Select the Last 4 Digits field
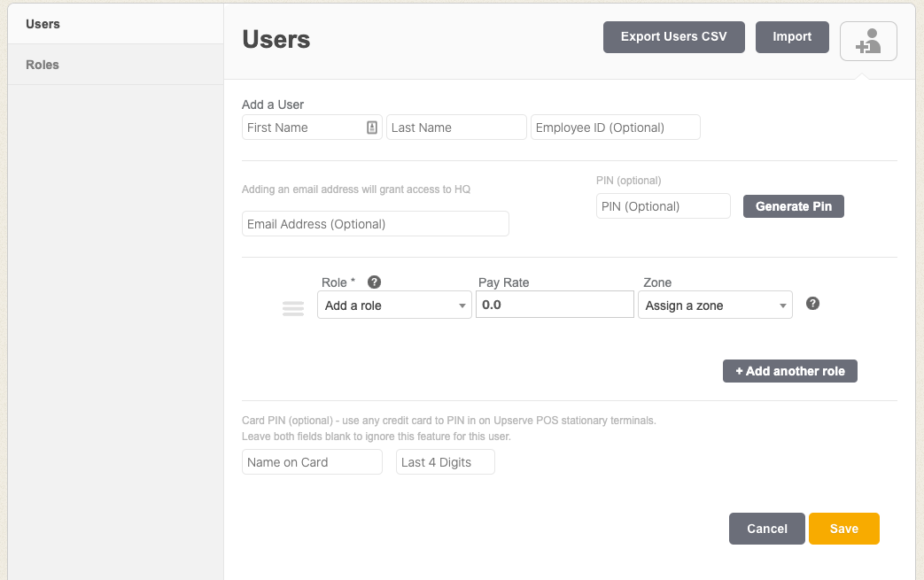924x580 pixels. click(445, 461)
